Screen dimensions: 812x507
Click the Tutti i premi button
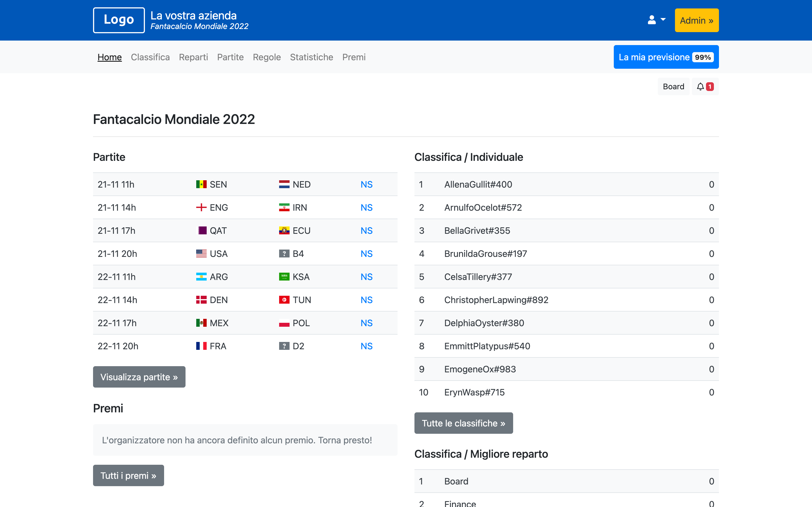tap(128, 475)
